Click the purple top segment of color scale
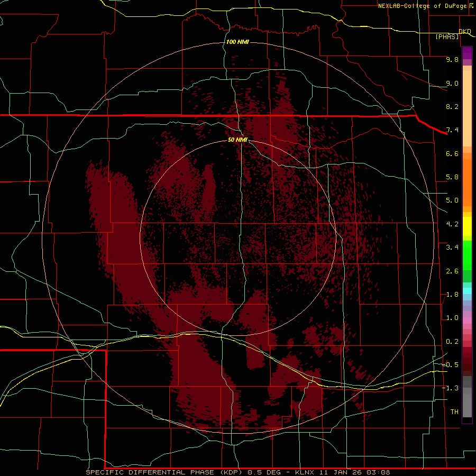Image resolution: width=476 pixels, height=476 pixels. [467, 53]
